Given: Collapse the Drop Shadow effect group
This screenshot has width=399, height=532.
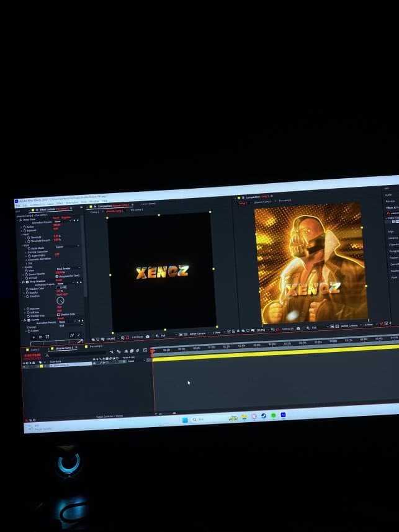Looking at the screenshot, I should click(20, 282).
